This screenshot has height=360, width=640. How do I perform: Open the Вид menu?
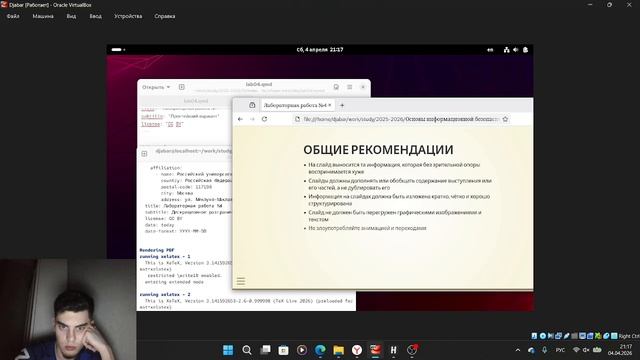pos(71,16)
